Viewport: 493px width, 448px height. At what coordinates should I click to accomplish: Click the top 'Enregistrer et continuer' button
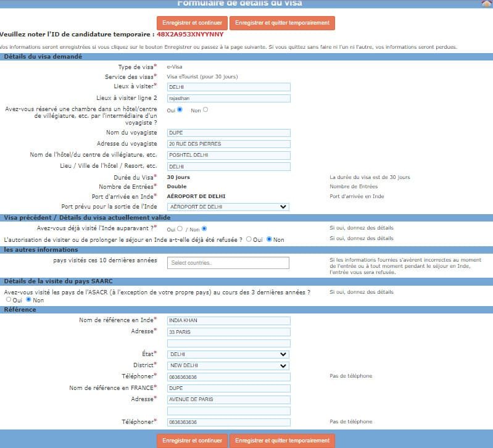192,23
